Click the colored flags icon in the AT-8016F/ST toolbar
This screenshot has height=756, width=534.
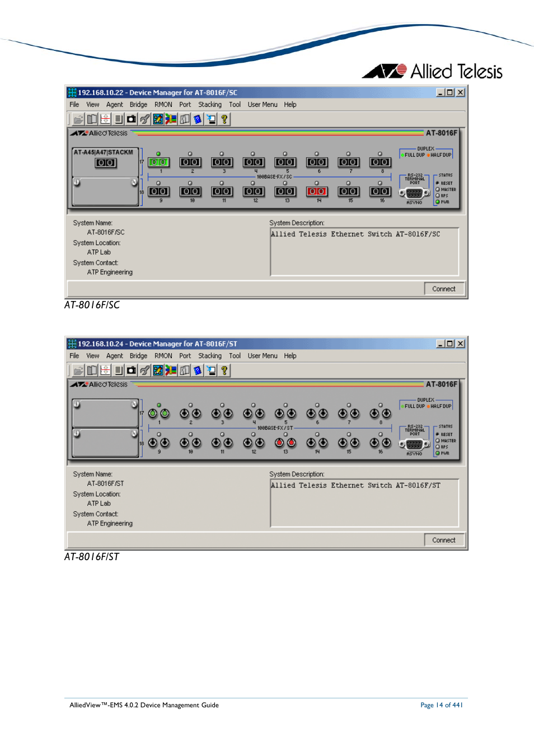(171, 370)
